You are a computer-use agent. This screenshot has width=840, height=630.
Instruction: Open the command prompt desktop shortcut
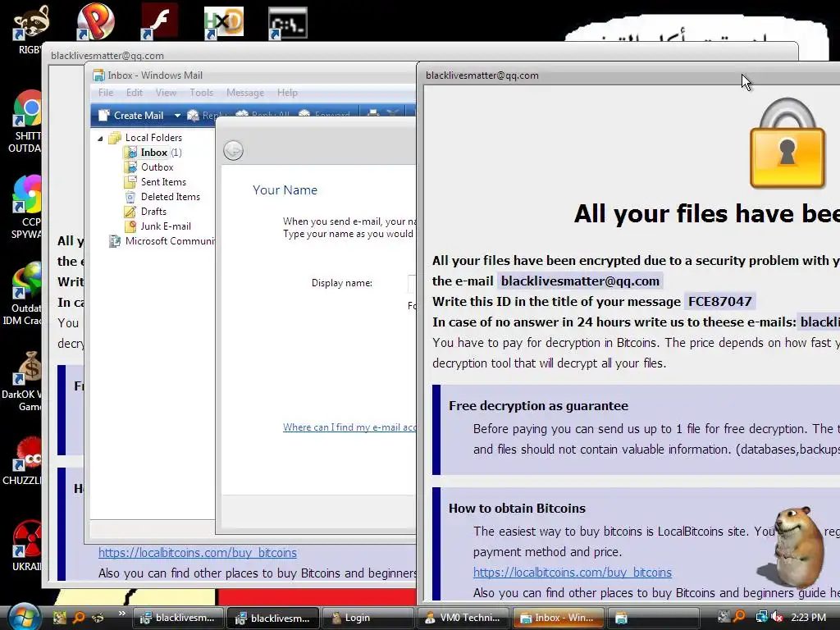pos(288,22)
